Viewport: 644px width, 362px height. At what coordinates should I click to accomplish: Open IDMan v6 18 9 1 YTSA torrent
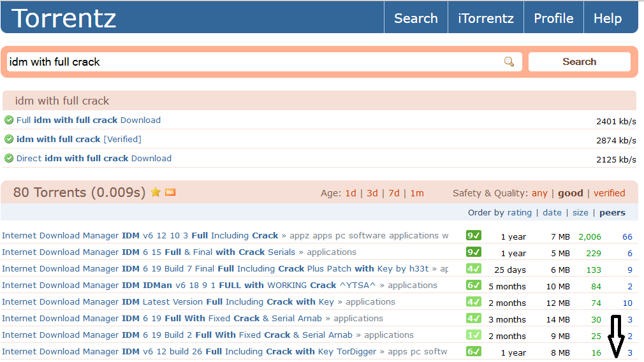189,286
